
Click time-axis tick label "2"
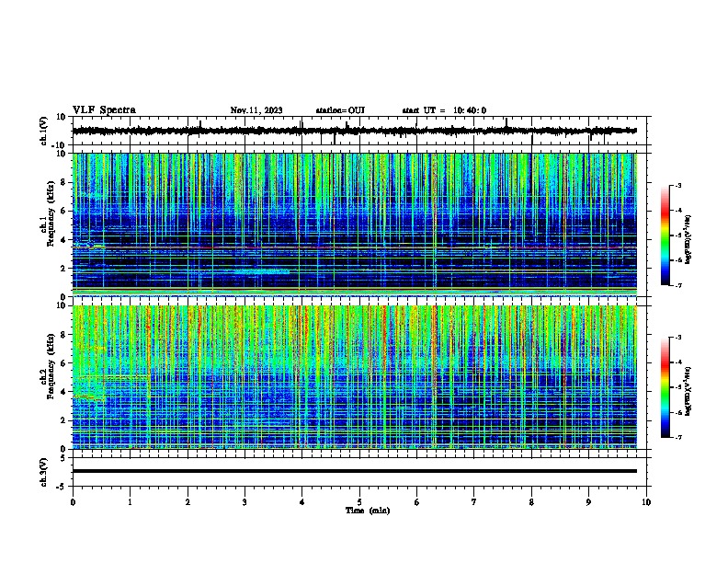(x=188, y=502)
